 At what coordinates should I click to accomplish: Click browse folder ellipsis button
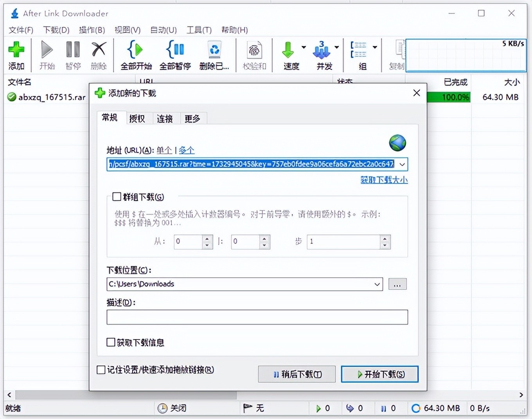click(x=397, y=284)
